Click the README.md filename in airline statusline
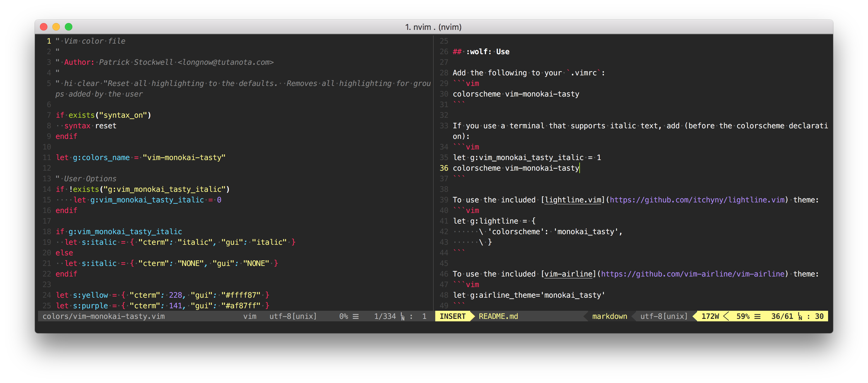Image resolution: width=868 pixels, height=383 pixels. [x=498, y=316]
